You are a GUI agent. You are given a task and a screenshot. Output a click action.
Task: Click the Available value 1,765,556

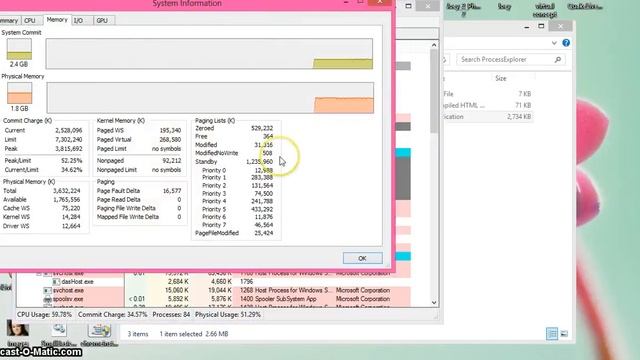point(67,200)
